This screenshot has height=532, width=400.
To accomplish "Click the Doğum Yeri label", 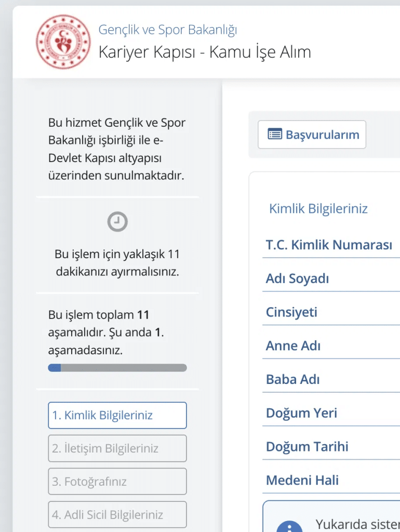I will (302, 413).
